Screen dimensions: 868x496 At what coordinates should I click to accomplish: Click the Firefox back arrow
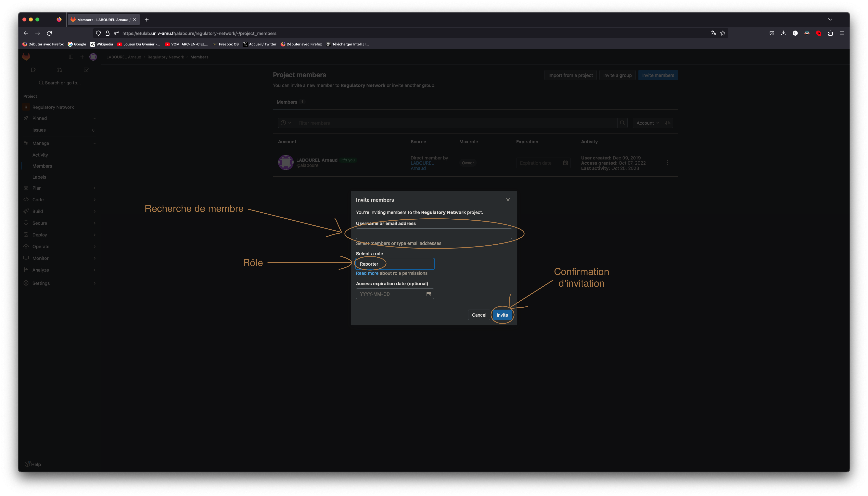[26, 33]
